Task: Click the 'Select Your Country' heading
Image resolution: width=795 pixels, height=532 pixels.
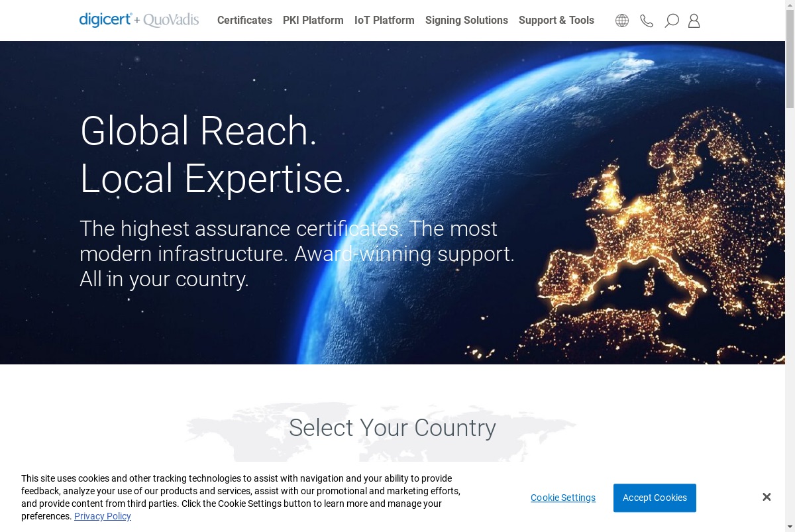Action: coord(392,428)
